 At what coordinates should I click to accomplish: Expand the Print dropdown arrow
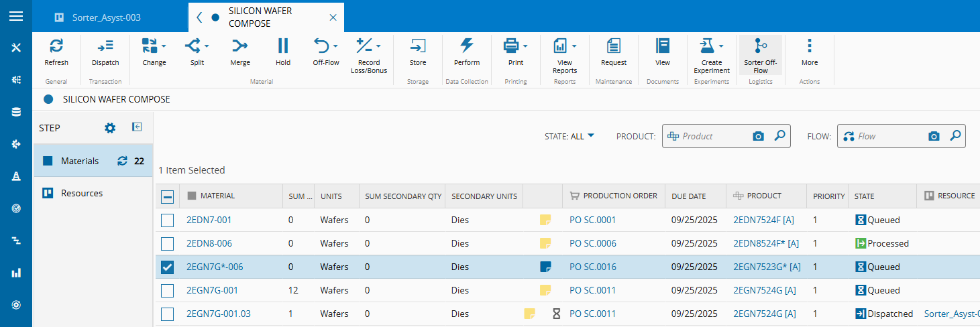526,46
